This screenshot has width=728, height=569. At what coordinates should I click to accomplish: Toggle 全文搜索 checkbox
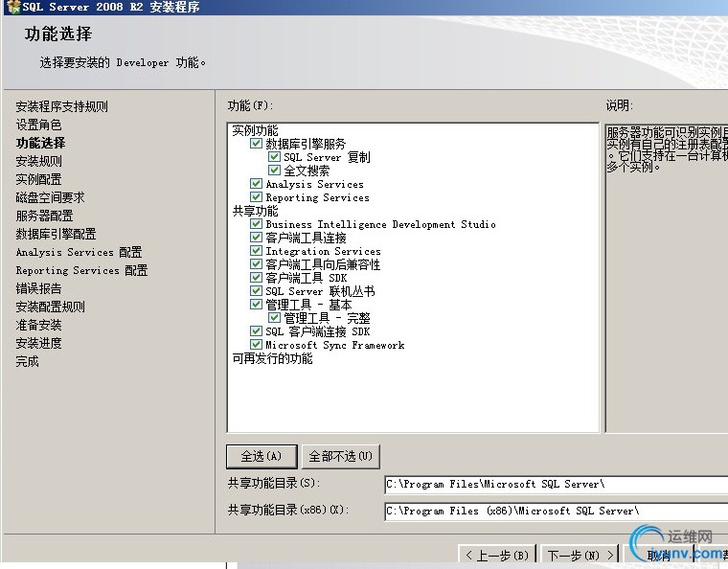274,170
